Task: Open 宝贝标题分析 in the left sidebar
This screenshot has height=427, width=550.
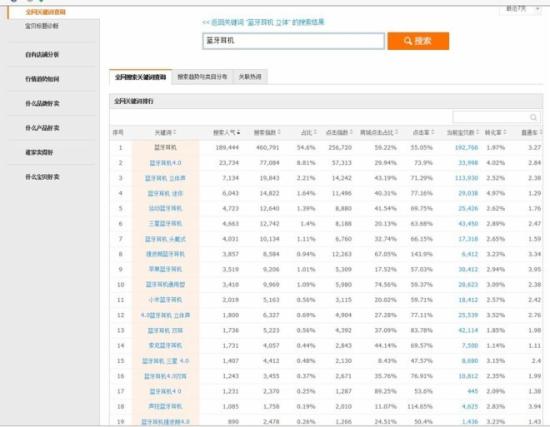Action: (x=42, y=26)
